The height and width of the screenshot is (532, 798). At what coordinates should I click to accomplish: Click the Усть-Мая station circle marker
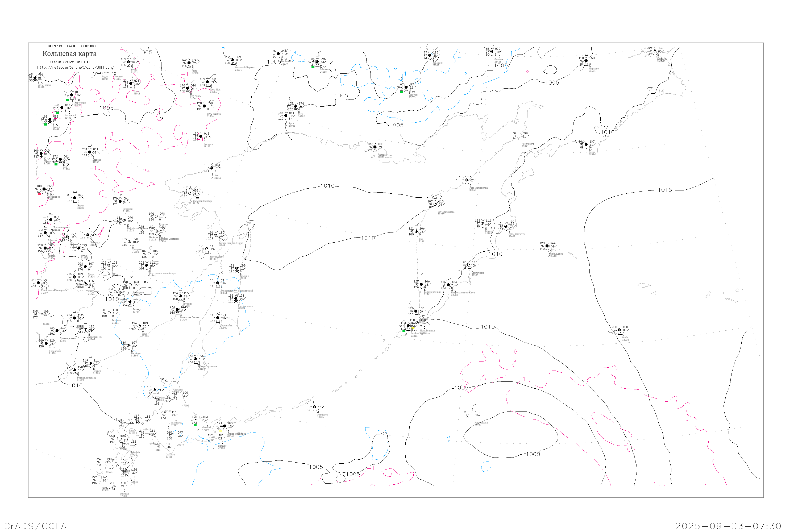pyautogui.click(x=207, y=82)
